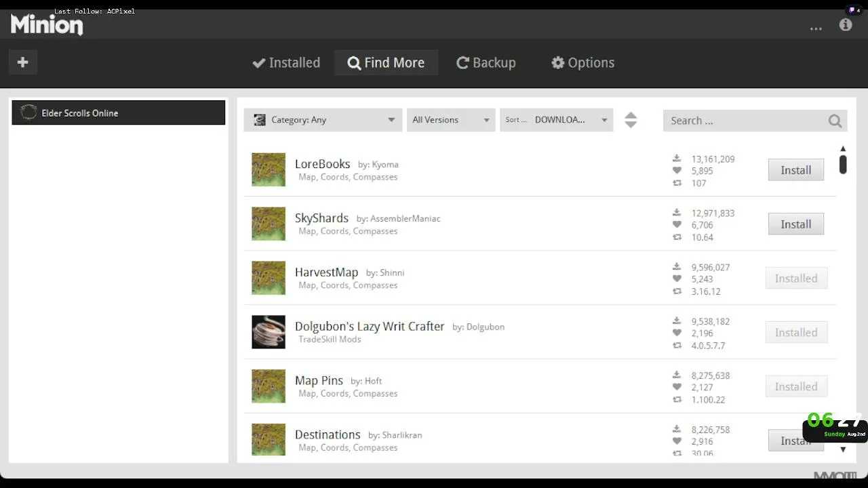Click the Dolgubon's Lazy Writ Crafter title
This screenshot has height=488, width=868.
[370, 327]
